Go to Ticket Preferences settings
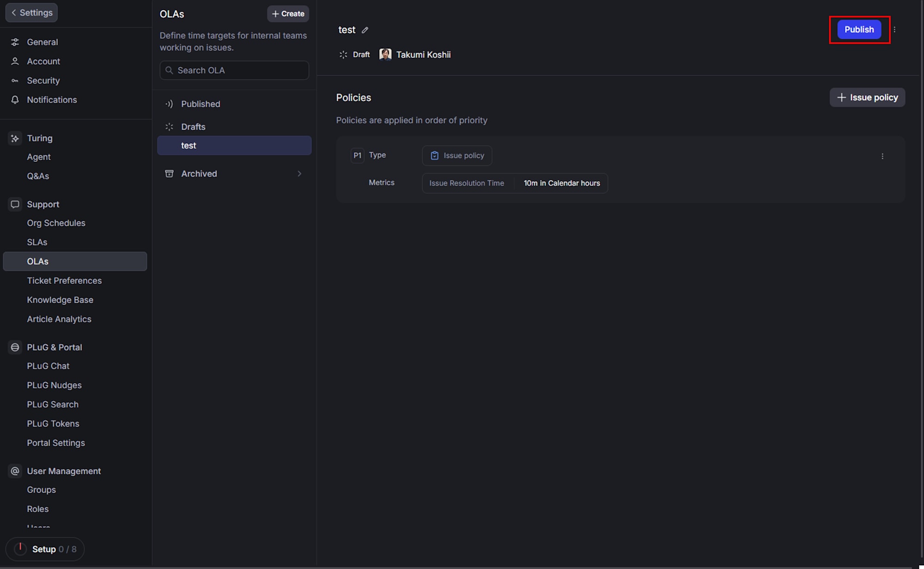 pyautogui.click(x=64, y=281)
